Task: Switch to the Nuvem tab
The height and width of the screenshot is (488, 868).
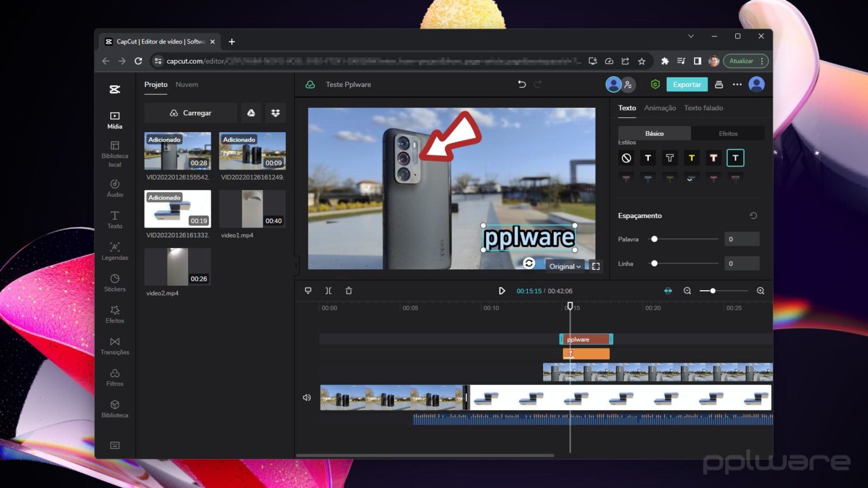Action: [186, 84]
